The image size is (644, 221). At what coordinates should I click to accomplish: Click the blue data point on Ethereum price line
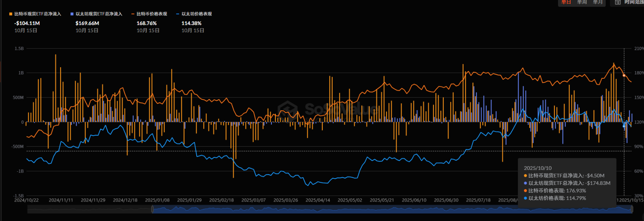click(x=624, y=126)
